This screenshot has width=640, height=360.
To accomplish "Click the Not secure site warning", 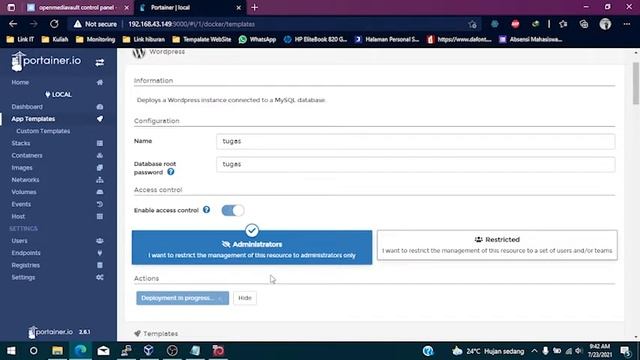I will [95, 24].
